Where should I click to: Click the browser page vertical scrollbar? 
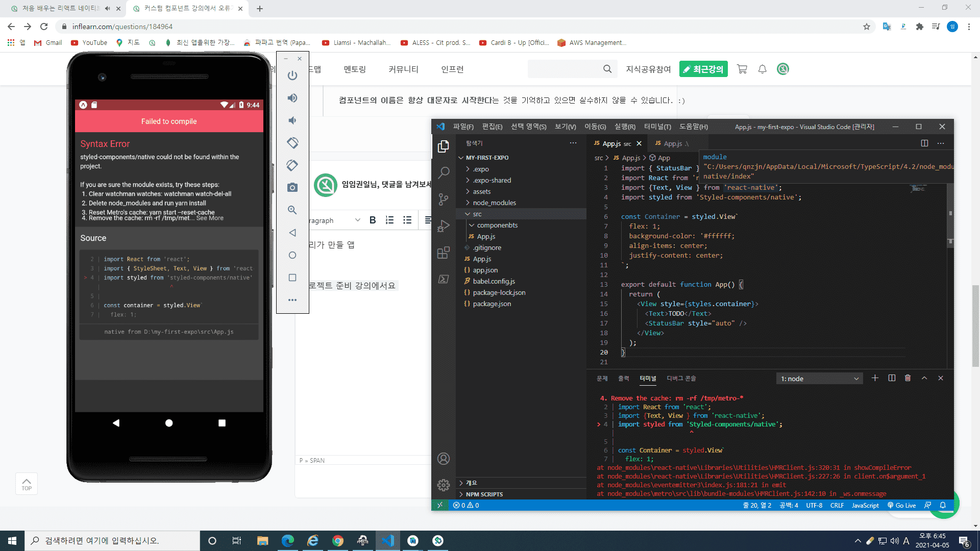click(x=975, y=327)
